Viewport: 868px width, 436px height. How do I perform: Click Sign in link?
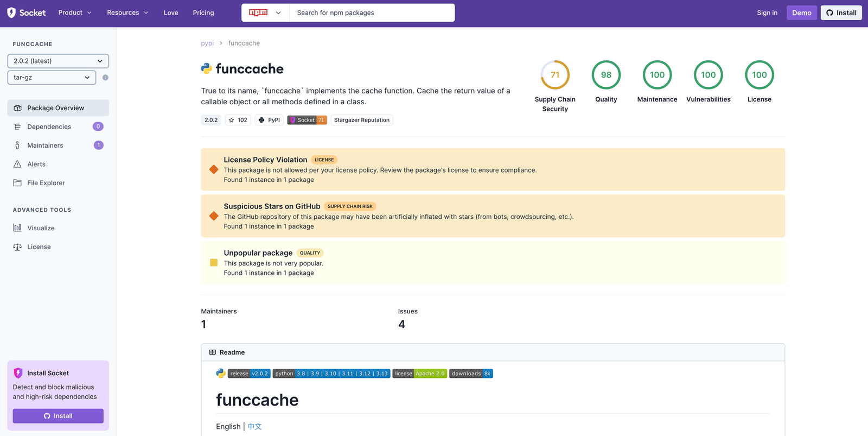767,13
